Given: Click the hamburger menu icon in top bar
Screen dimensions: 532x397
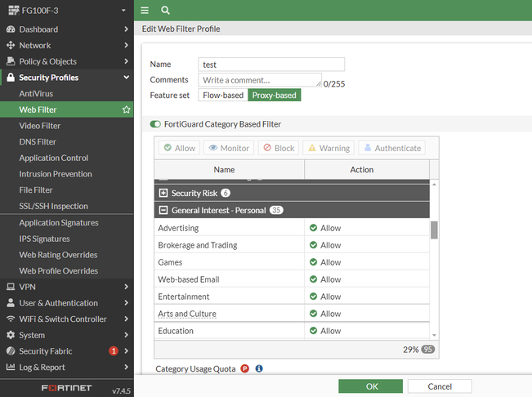Looking at the screenshot, I should point(145,10).
